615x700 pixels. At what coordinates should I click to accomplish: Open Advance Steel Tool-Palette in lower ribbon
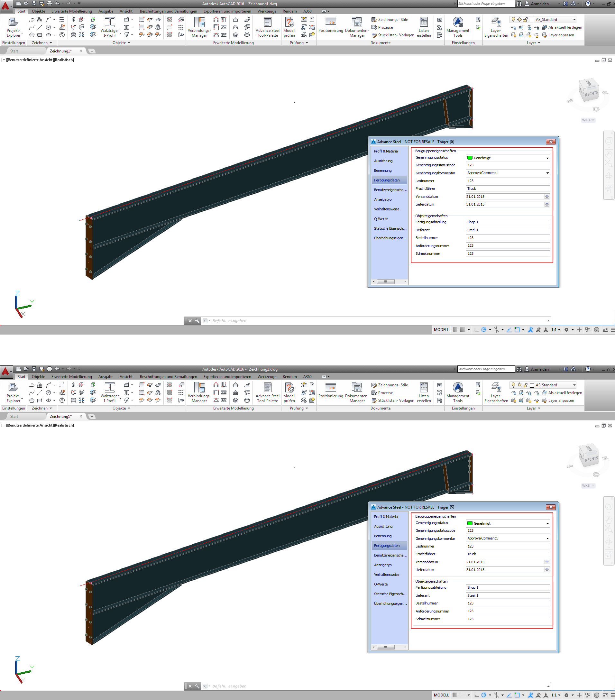(267, 392)
